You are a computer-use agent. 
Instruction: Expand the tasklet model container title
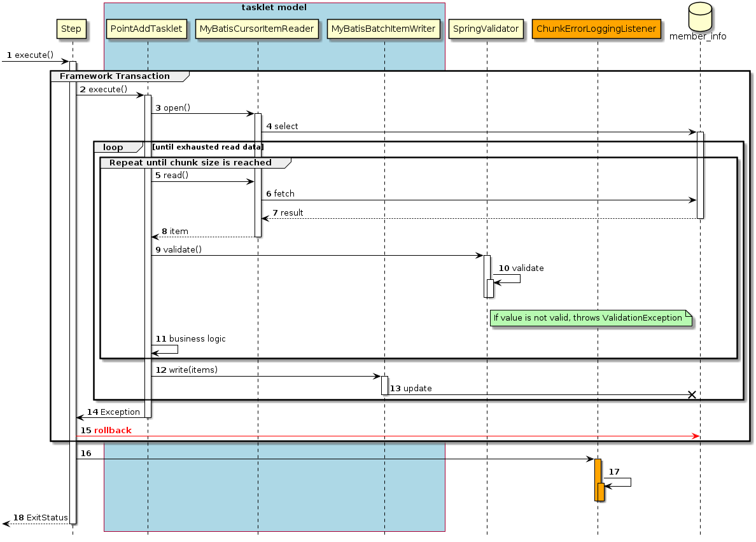pos(274,7)
